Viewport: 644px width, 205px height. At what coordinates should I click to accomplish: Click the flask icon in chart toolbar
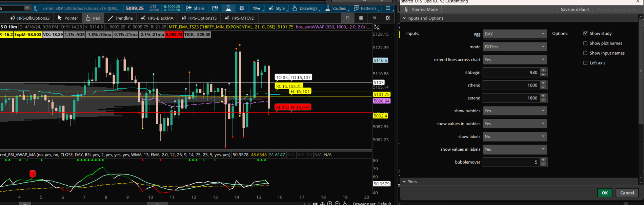228,8
